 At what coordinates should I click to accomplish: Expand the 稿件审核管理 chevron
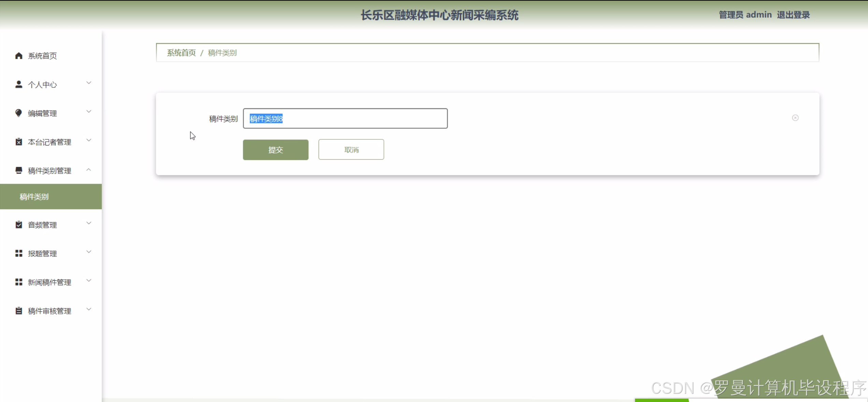[89, 309]
